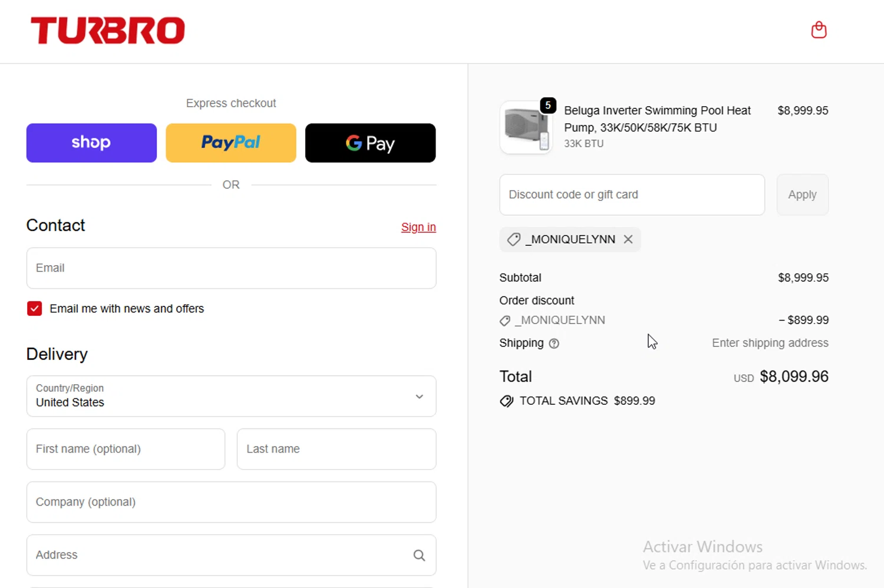
Task: Click the 33K BTU variant text
Action: point(583,143)
